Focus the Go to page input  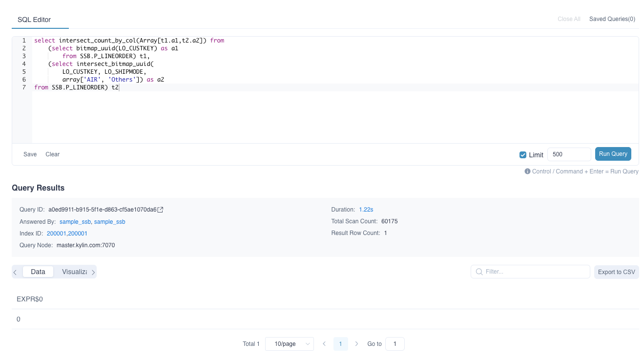395,344
